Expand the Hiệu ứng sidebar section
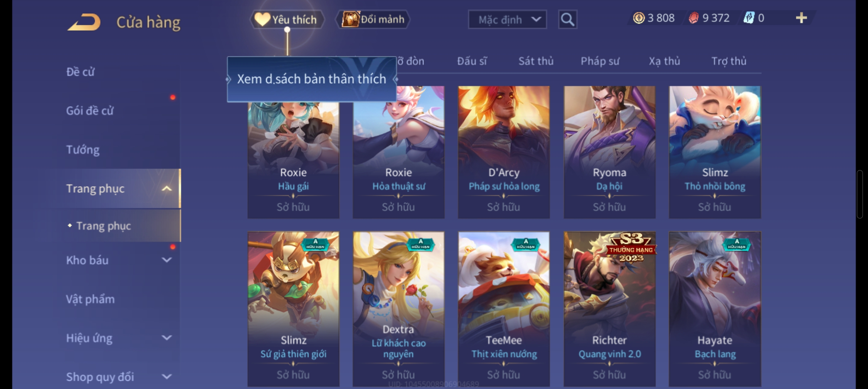The image size is (868, 389). click(167, 338)
